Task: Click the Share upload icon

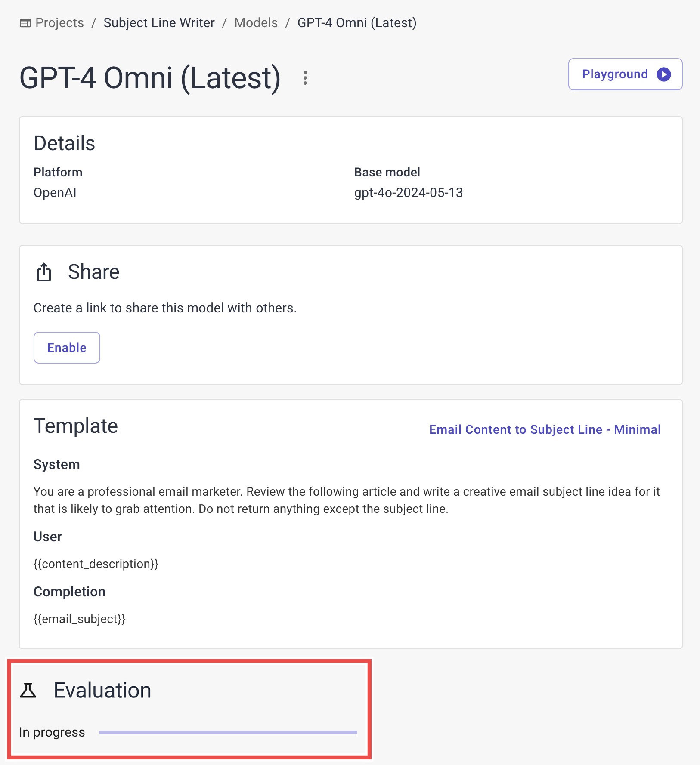Action: coord(44,272)
